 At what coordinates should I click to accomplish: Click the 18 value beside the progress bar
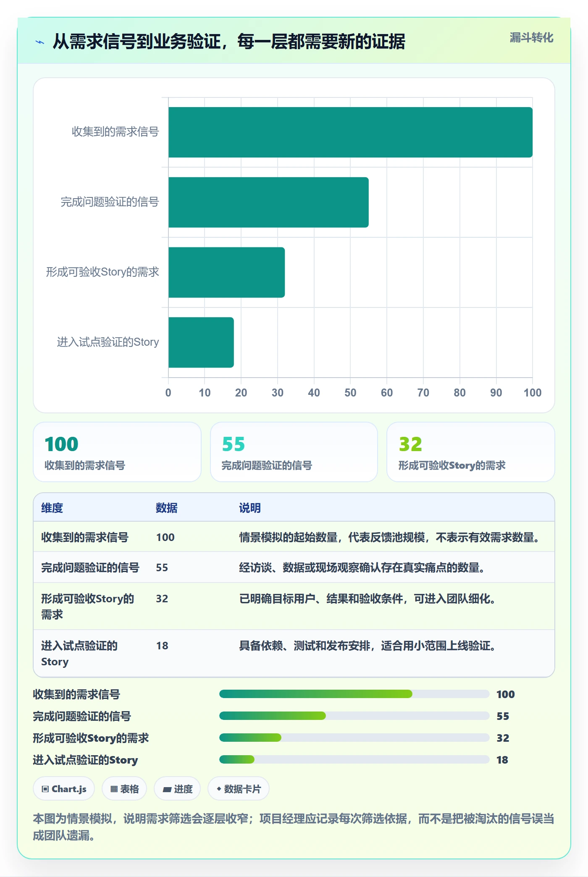click(502, 760)
